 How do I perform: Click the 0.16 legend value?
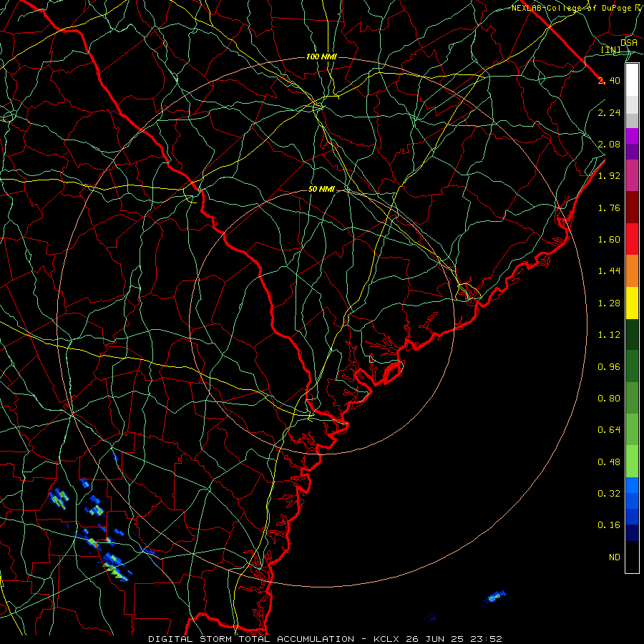pyautogui.click(x=609, y=525)
